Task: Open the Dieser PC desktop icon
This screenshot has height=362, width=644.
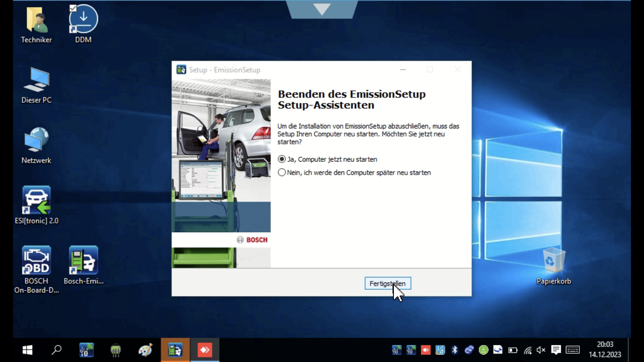Action: (37, 81)
